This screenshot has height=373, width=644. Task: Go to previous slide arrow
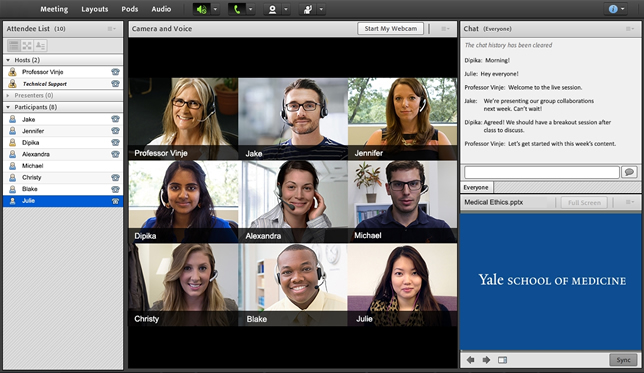(x=471, y=360)
